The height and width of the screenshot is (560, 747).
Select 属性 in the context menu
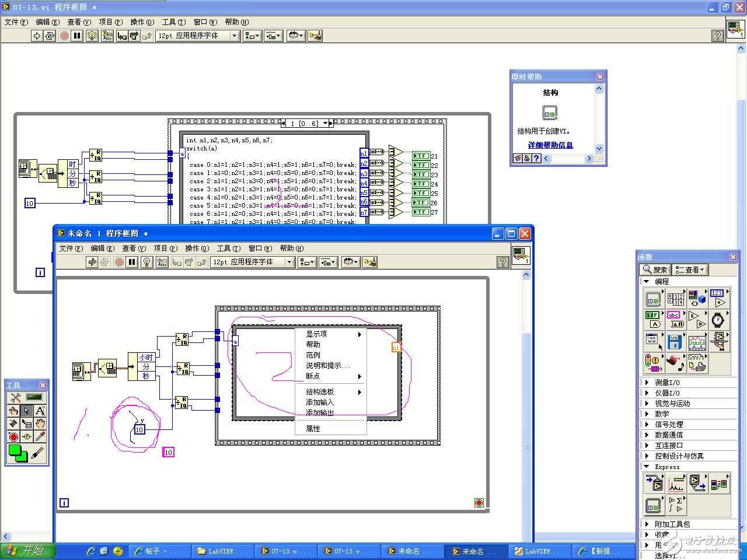pyautogui.click(x=313, y=428)
